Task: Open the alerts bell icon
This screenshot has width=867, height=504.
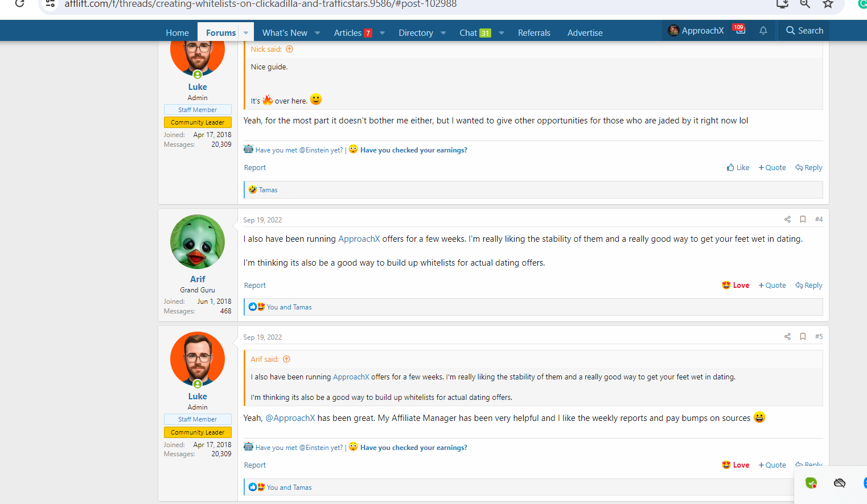Action: (763, 31)
